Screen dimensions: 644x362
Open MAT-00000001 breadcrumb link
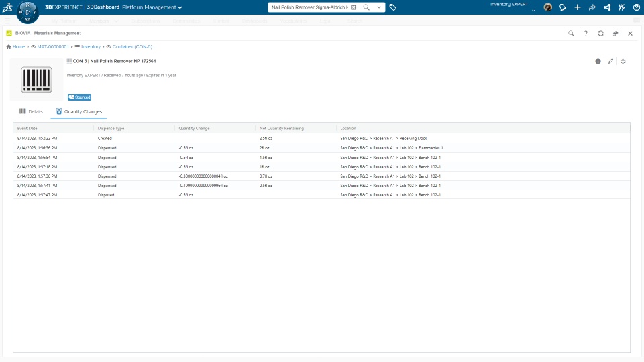click(53, 47)
